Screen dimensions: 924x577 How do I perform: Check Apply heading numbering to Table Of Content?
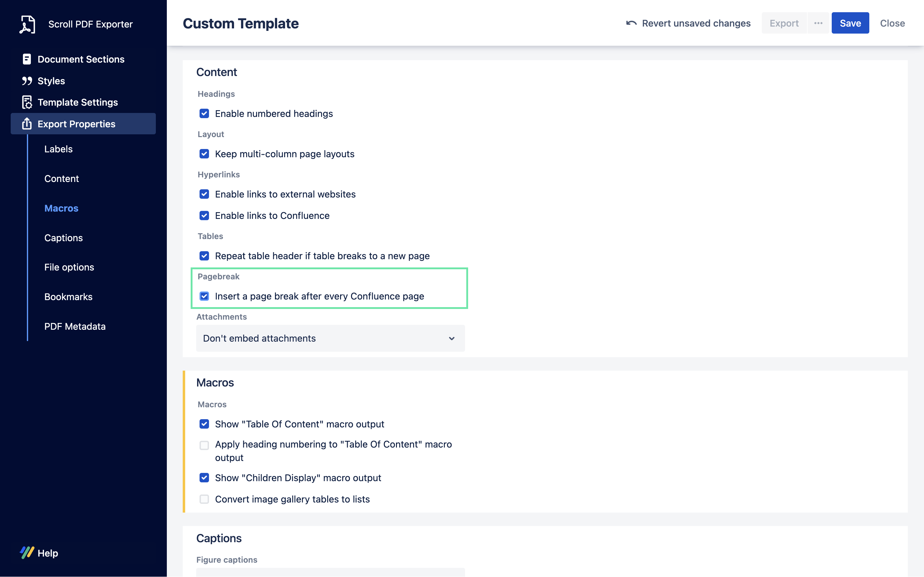pyautogui.click(x=204, y=445)
